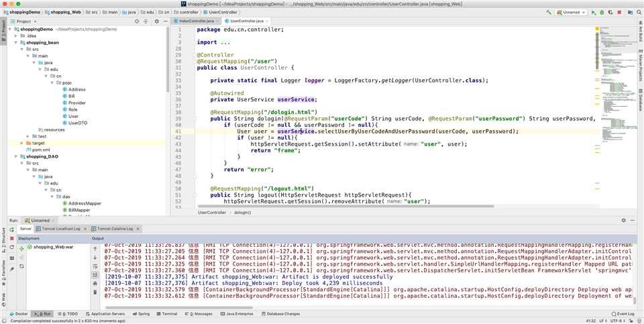Open the Server tab in the Run panel
Viewport: 644px width, 324px height.
[x=25, y=229]
